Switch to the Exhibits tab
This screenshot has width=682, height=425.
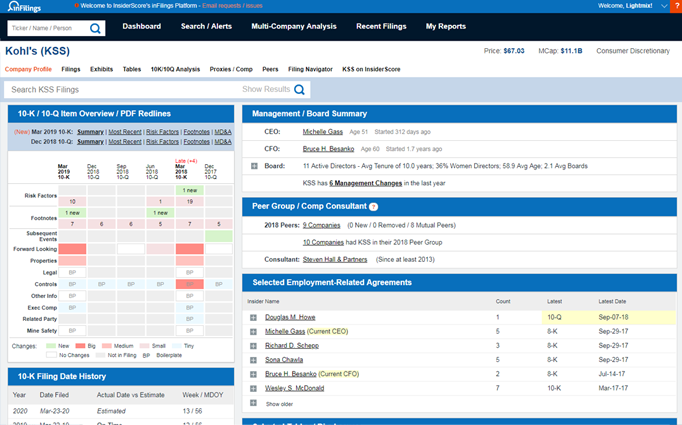[101, 69]
